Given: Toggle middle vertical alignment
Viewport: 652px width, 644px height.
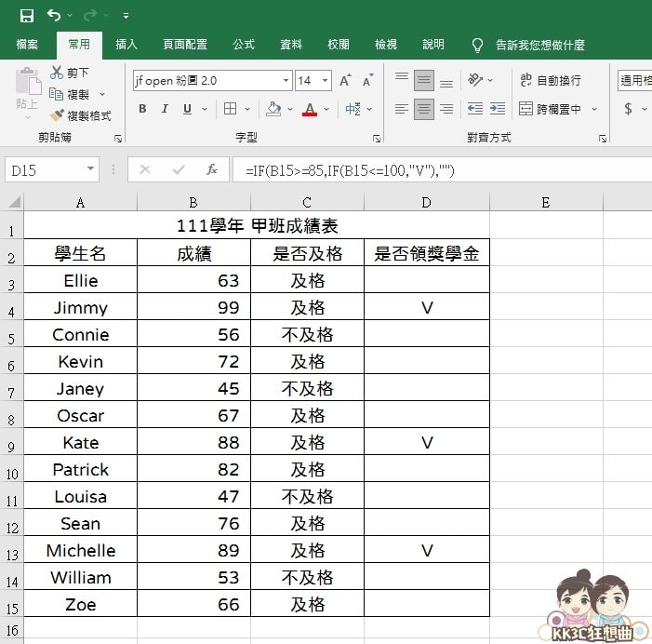Looking at the screenshot, I should click(424, 80).
